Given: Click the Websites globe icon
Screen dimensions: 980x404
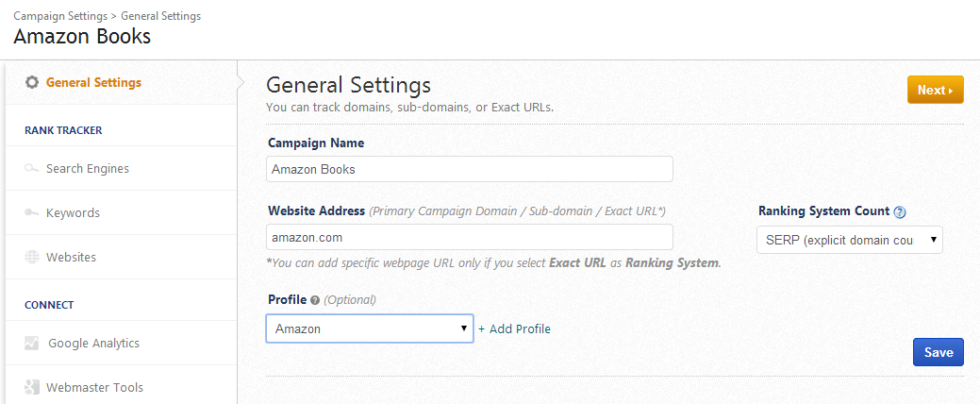Looking at the screenshot, I should pyautogui.click(x=32, y=257).
